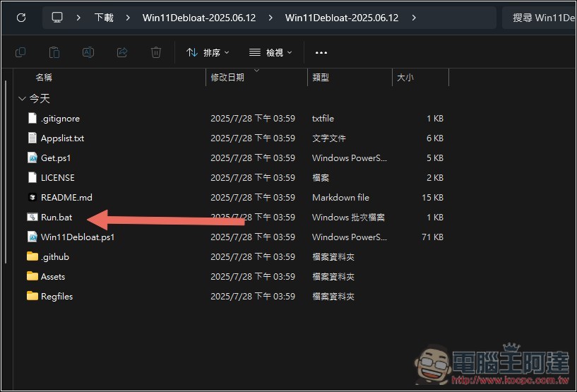Sort by 名稱 column header
Screen dimensions: 577x392
coord(44,77)
